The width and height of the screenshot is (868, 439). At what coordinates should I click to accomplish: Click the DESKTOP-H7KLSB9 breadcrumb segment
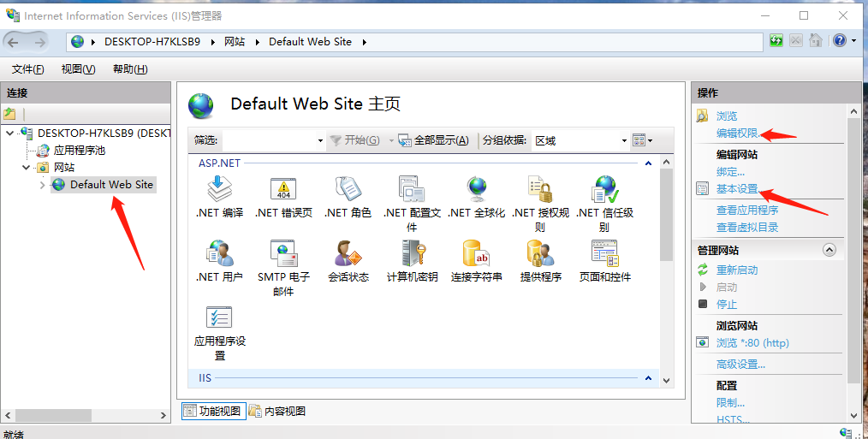(x=152, y=42)
